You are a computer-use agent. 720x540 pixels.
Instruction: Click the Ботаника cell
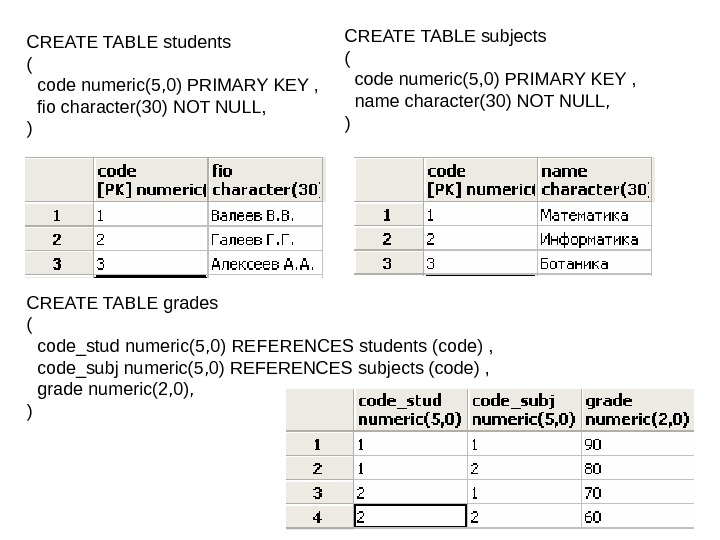(594, 264)
